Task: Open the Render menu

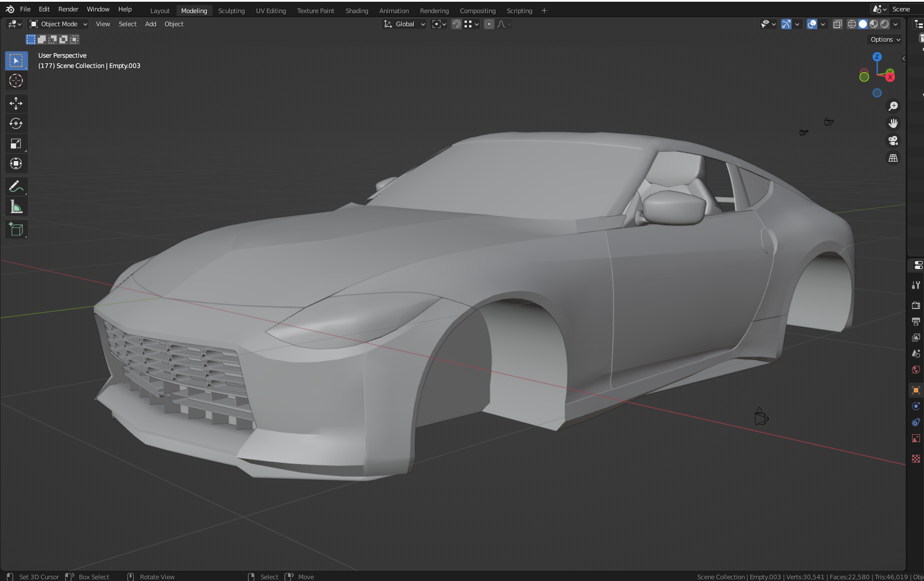Action: (68, 9)
